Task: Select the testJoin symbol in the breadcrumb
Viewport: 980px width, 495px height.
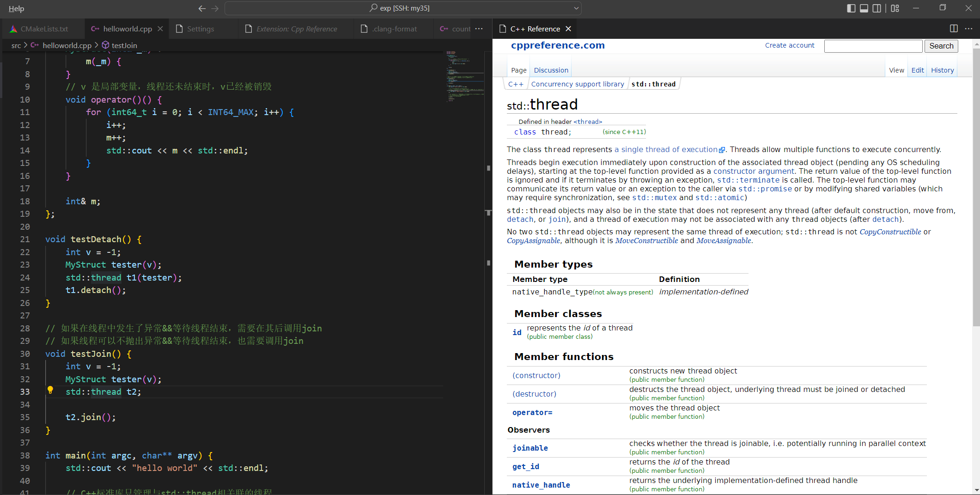Action: 124,45
